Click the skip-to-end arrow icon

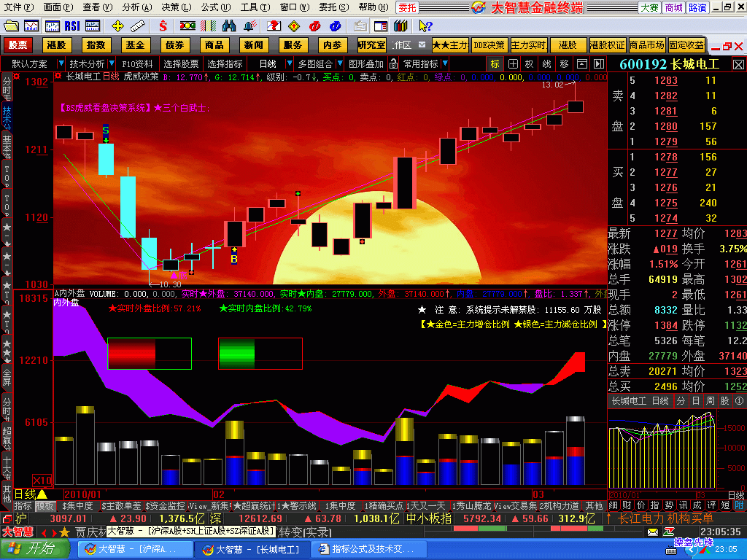point(599,63)
